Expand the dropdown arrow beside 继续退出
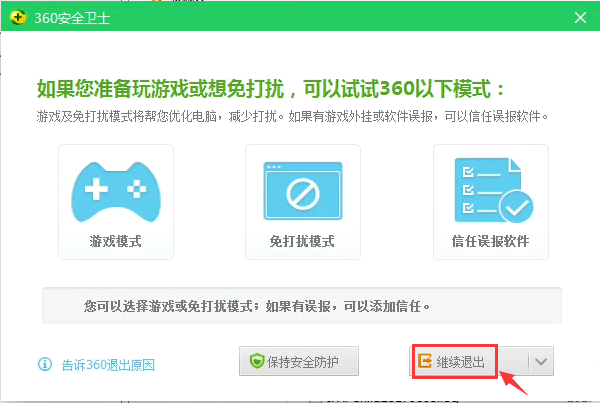This screenshot has width=600, height=403. click(x=541, y=361)
